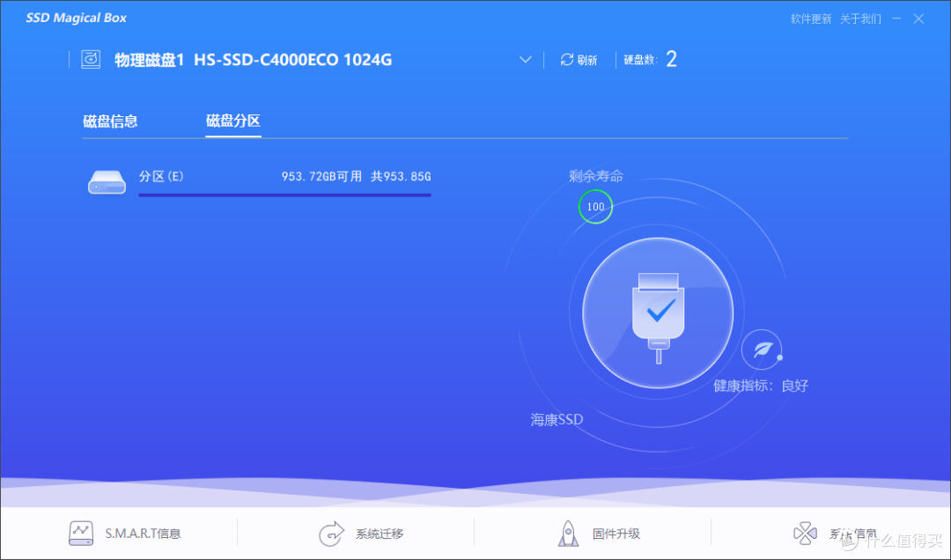Click the SSD Magical Box title
This screenshot has height=560, width=951.
coord(77,18)
